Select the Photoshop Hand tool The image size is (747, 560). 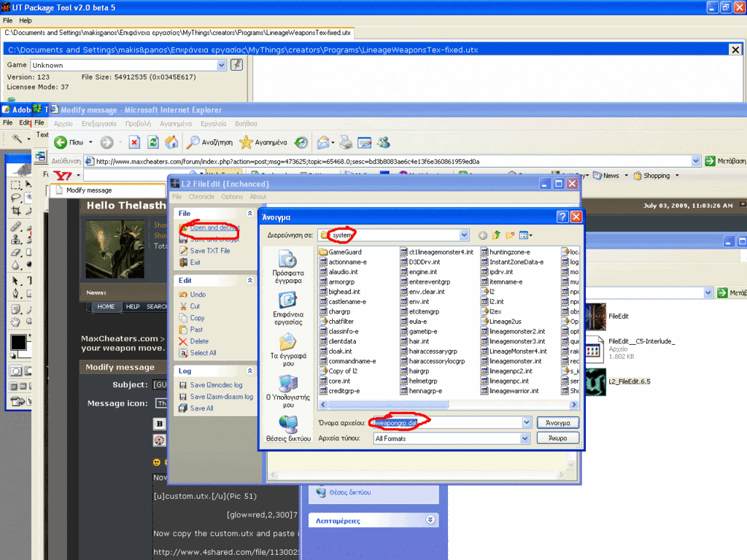(16, 322)
